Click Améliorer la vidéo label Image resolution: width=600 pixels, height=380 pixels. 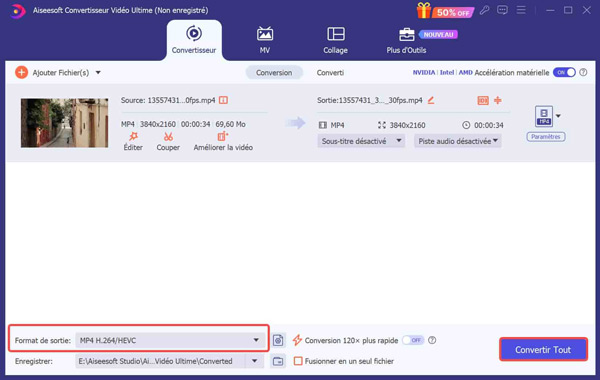click(x=223, y=147)
